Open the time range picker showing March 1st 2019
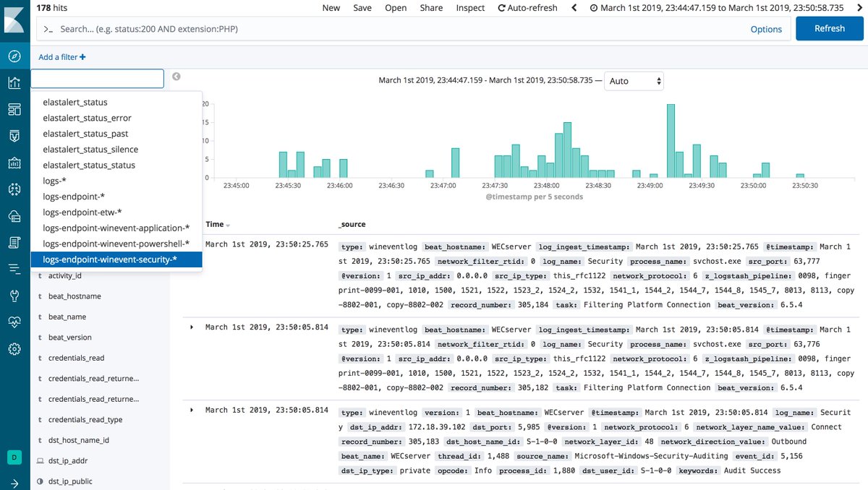The width and height of the screenshot is (868, 490). point(717,8)
